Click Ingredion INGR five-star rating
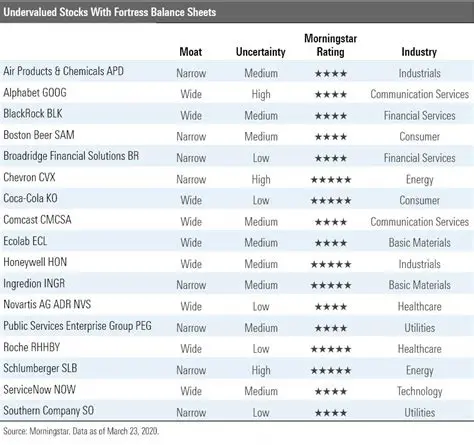 tap(331, 286)
